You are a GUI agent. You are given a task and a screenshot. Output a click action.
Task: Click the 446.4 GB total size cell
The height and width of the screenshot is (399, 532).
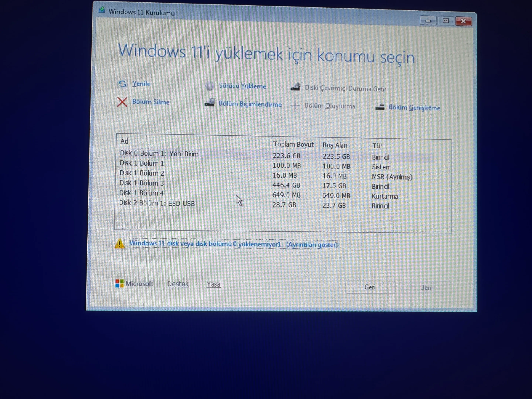pos(286,185)
